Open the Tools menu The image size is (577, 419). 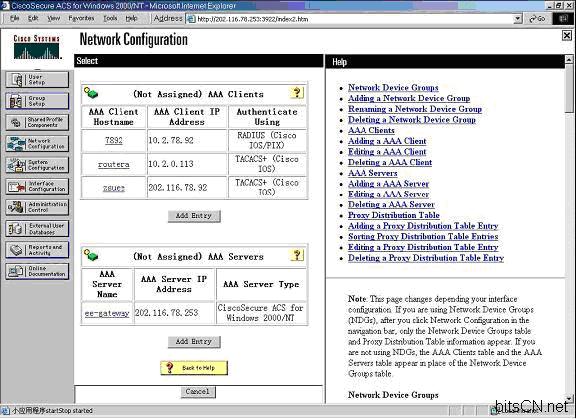(x=110, y=18)
